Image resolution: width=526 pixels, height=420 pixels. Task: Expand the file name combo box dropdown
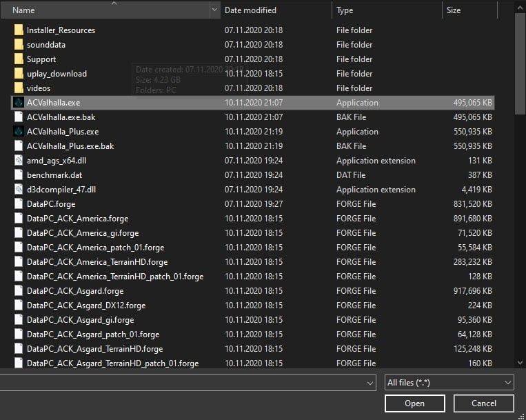point(370,383)
